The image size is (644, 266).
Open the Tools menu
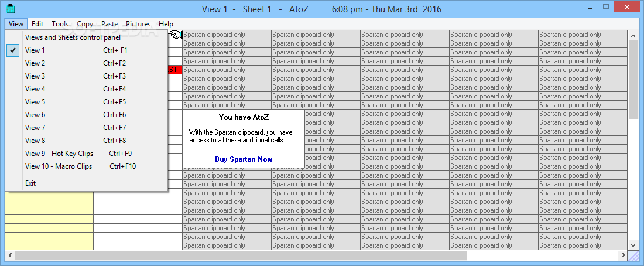(x=60, y=24)
